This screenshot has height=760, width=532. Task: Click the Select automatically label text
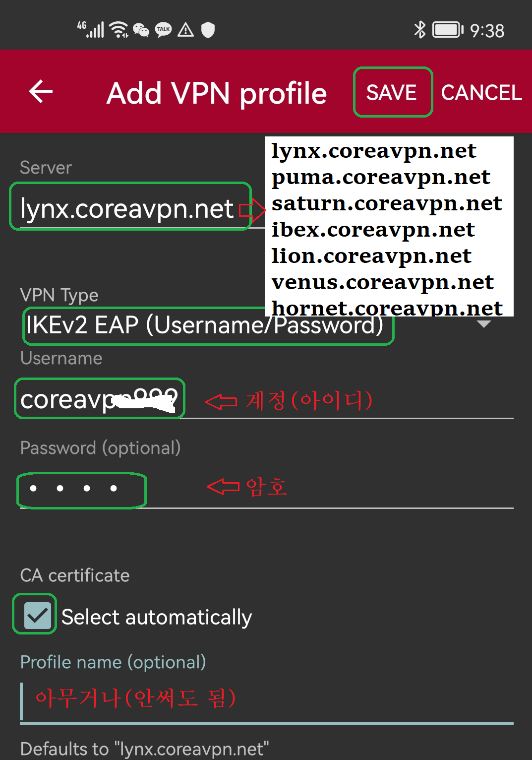(157, 618)
